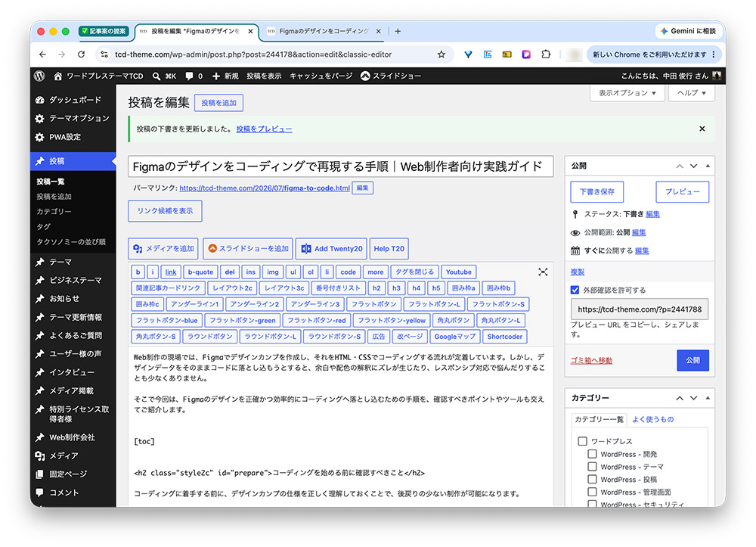Click メディアを追加 button

(x=163, y=248)
